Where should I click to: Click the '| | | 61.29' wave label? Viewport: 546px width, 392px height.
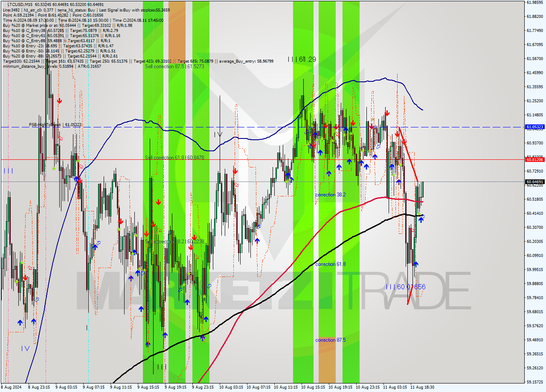[x=302, y=59]
